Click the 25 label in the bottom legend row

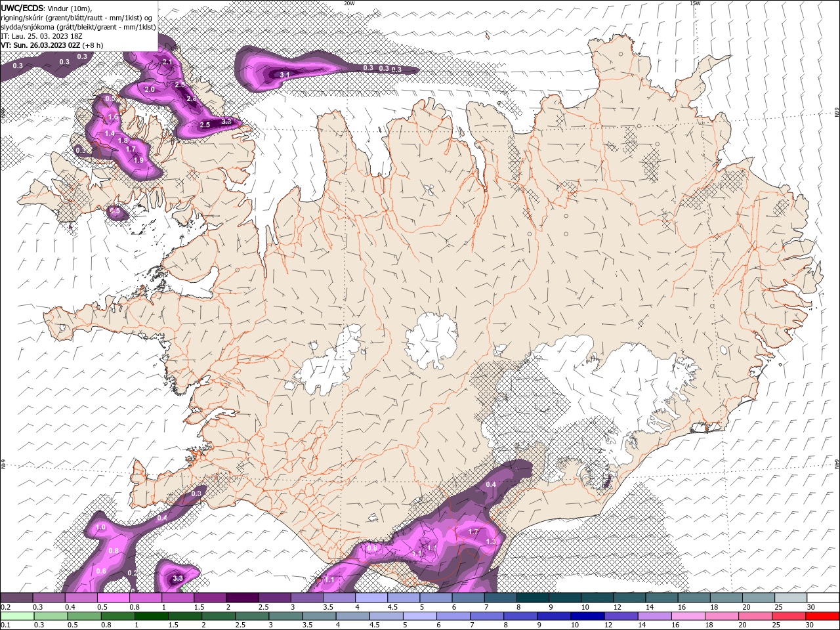pos(776,625)
